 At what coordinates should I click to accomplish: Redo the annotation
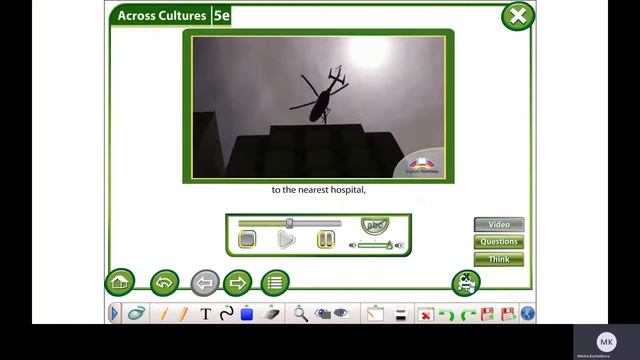pyautogui.click(x=468, y=314)
